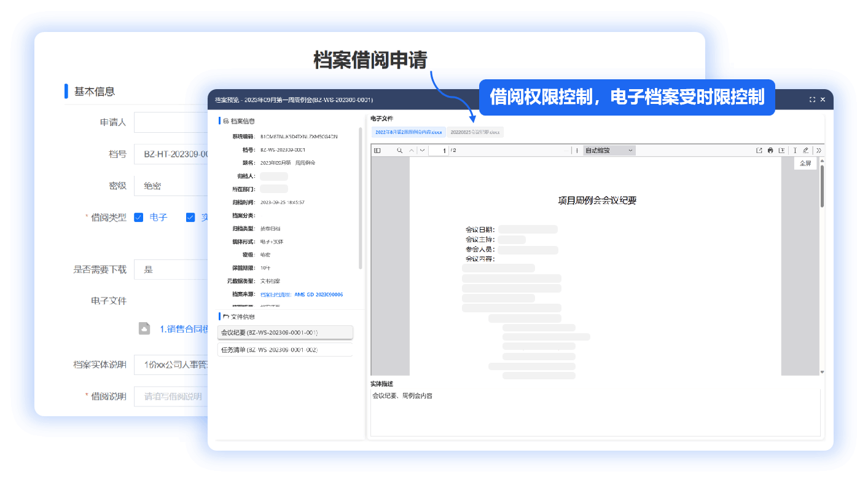The height and width of the screenshot is (482, 868).
Task: Click the 档号 field with BZ-HT-202309
Action: point(171,154)
